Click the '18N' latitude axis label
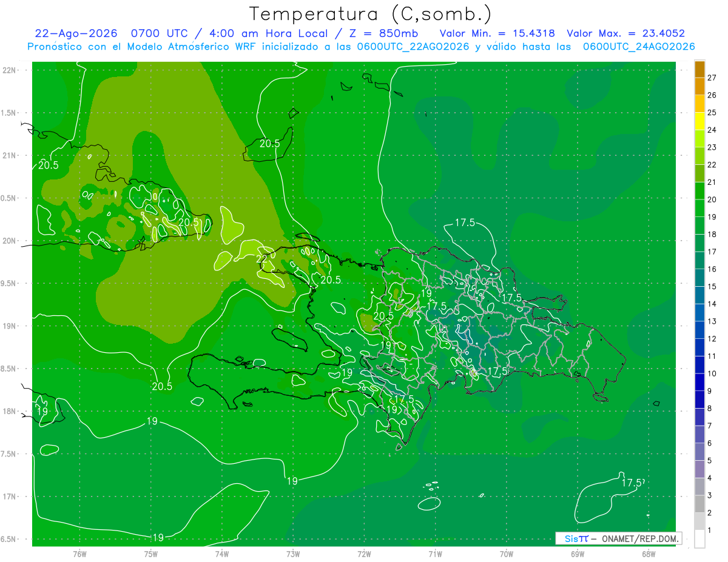Image resolution: width=728 pixels, height=562 pixels. coord(9,411)
